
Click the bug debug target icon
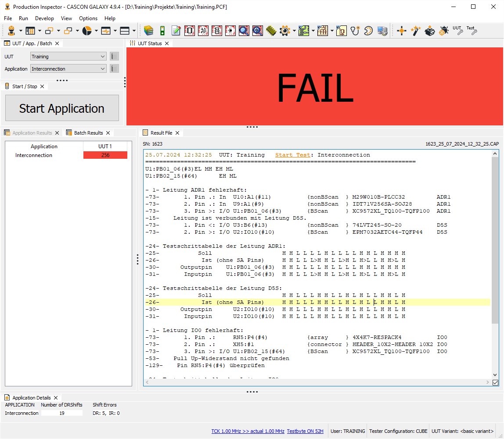pyautogui.click(x=443, y=31)
